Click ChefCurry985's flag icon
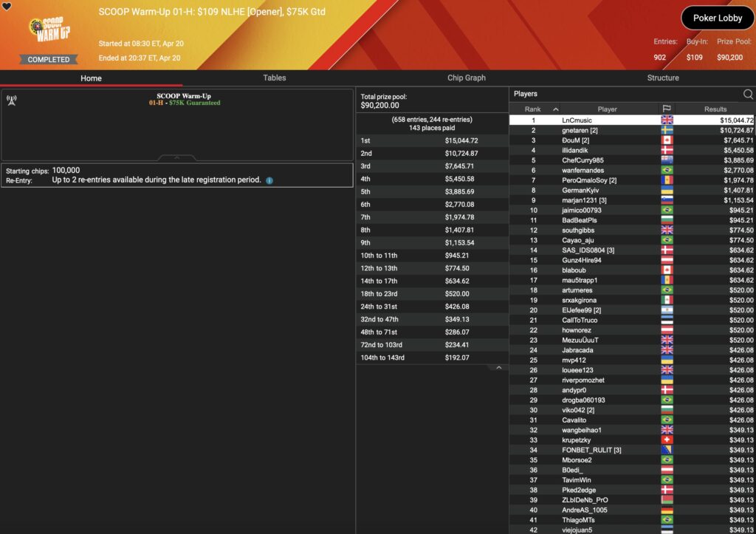756x534 pixels. [x=667, y=160]
